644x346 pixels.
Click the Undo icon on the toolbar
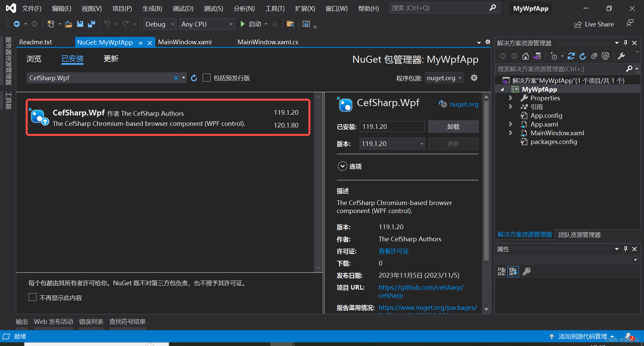click(x=107, y=24)
